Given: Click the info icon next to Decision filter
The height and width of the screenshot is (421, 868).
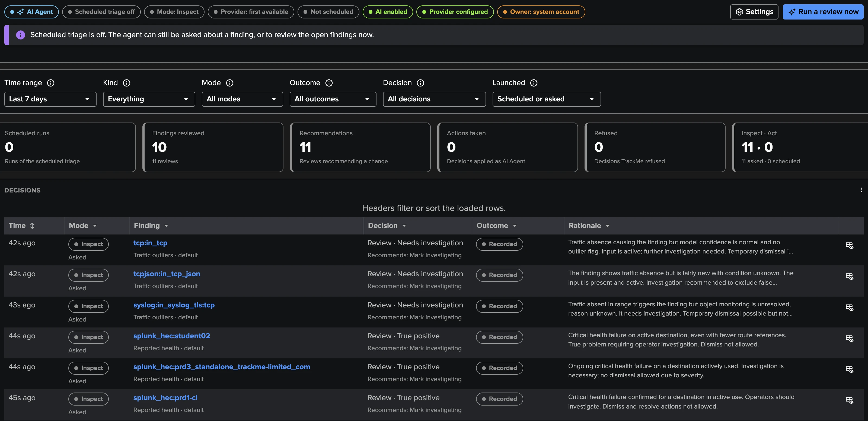Looking at the screenshot, I should (420, 83).
